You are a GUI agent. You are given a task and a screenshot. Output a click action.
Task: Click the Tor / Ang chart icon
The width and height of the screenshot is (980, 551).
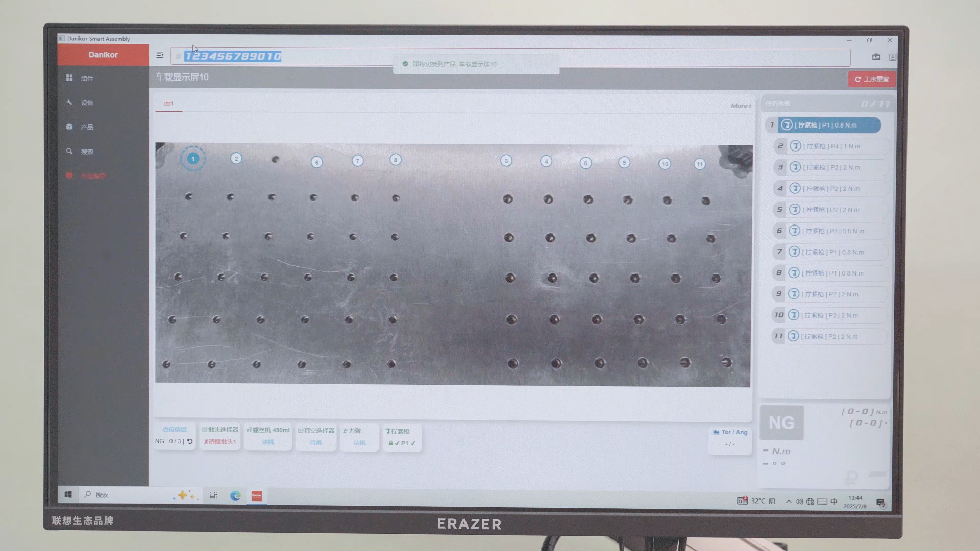coord(716,432)
